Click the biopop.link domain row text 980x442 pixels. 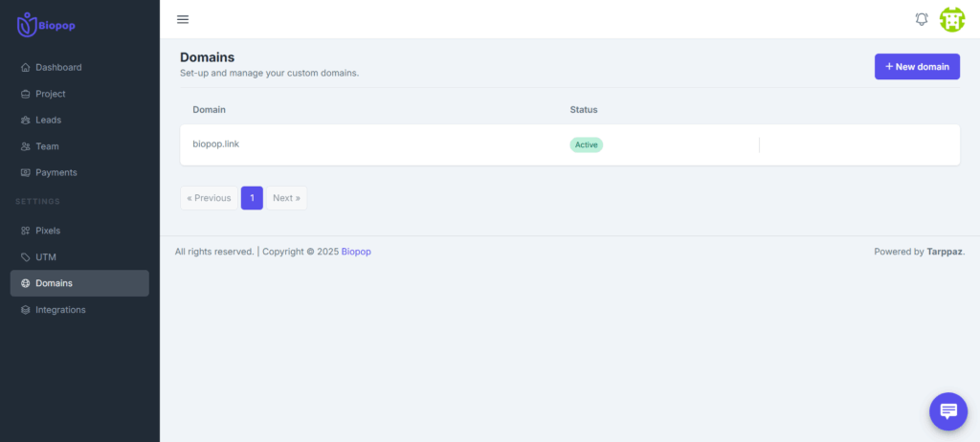tap(215, 144)
